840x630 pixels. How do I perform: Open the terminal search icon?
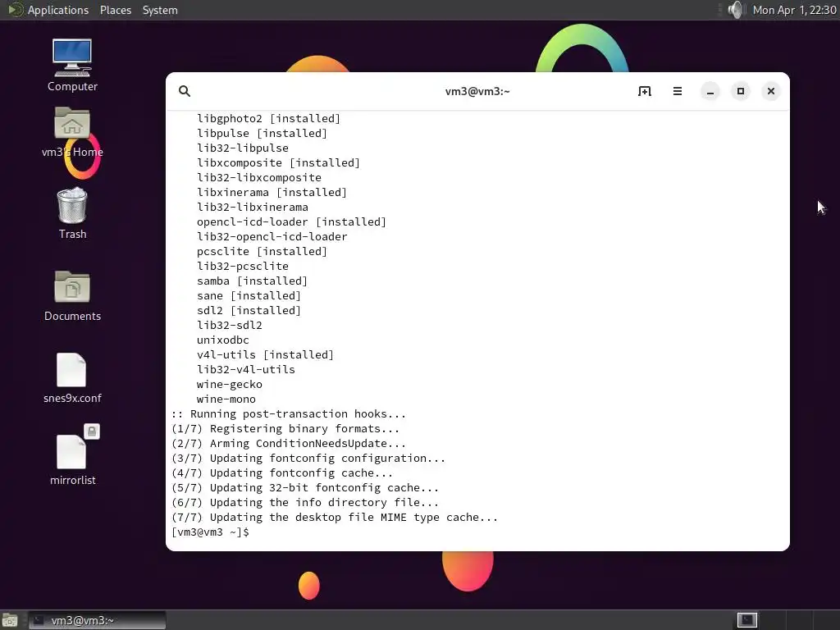pyautogui.click(x=185, y=91)
